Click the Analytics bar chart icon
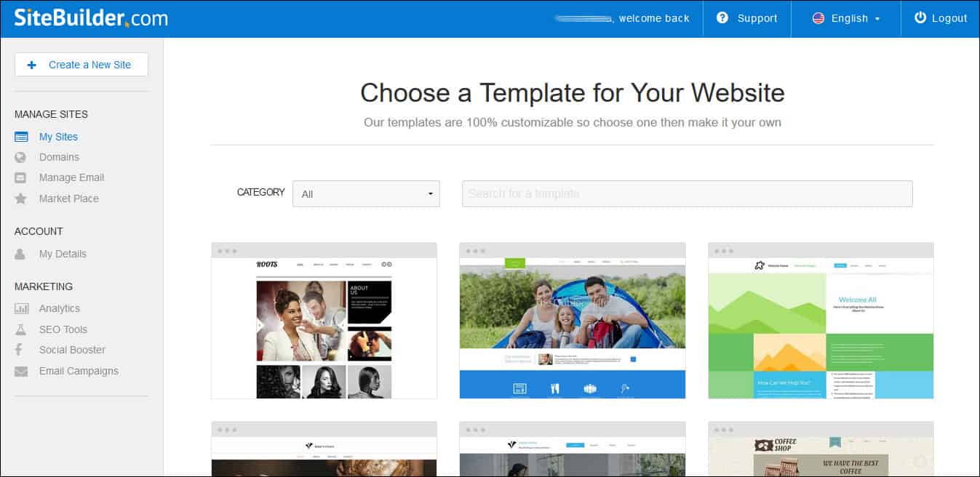 (21, 308)
